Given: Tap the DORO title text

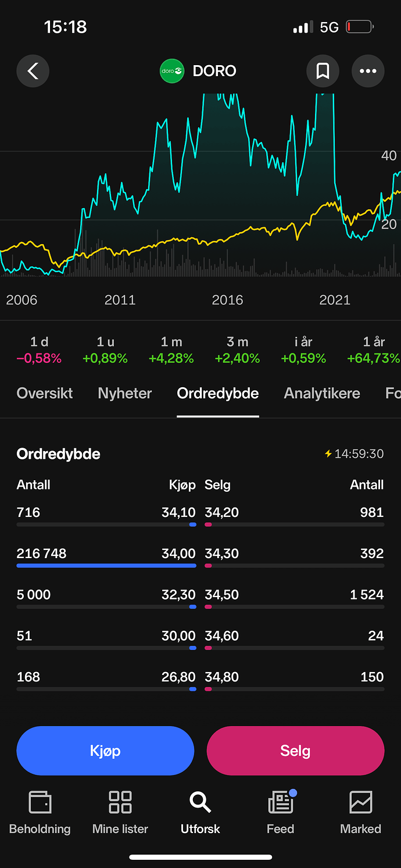Looking at the screenshot, I should coord(214,71).
